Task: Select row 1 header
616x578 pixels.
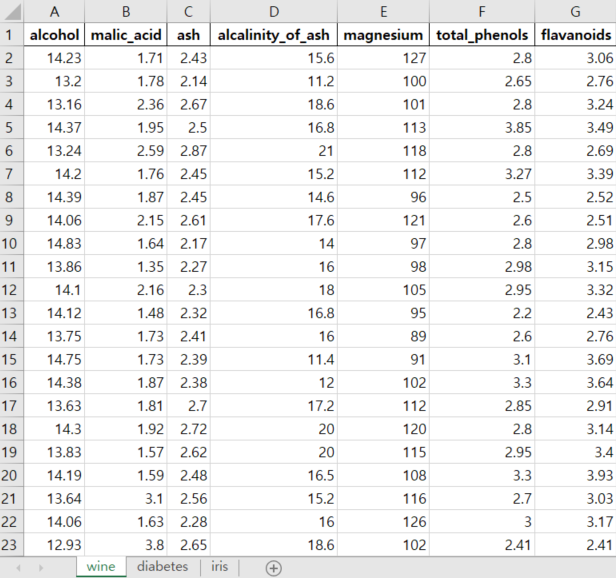Action: (12, 35)
